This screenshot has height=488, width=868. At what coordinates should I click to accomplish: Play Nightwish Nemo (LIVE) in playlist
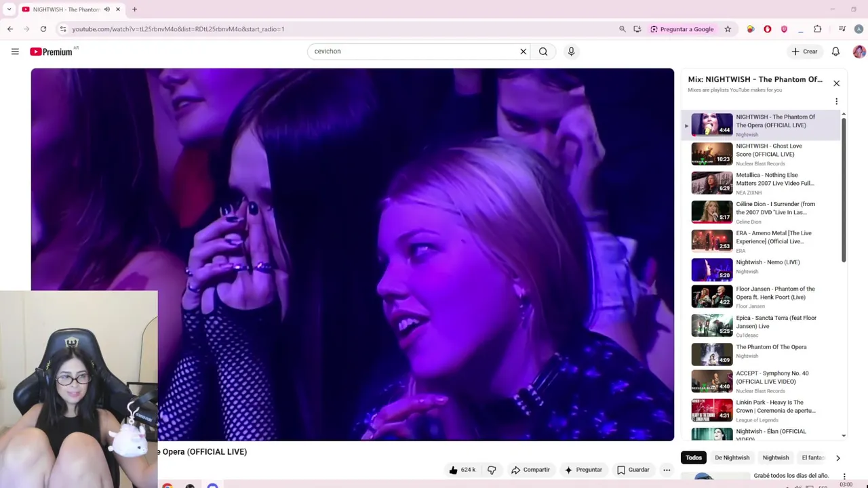[761, 269]
